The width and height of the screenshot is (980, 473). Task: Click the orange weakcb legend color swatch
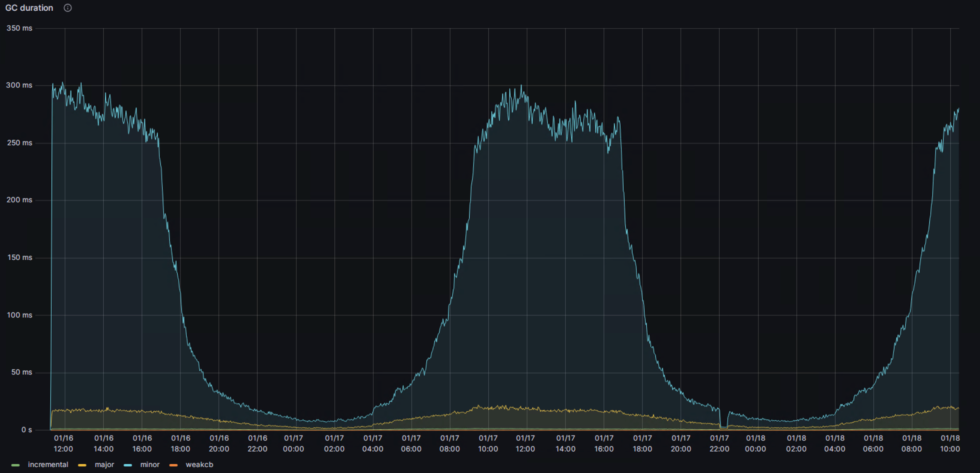point(174,465)
